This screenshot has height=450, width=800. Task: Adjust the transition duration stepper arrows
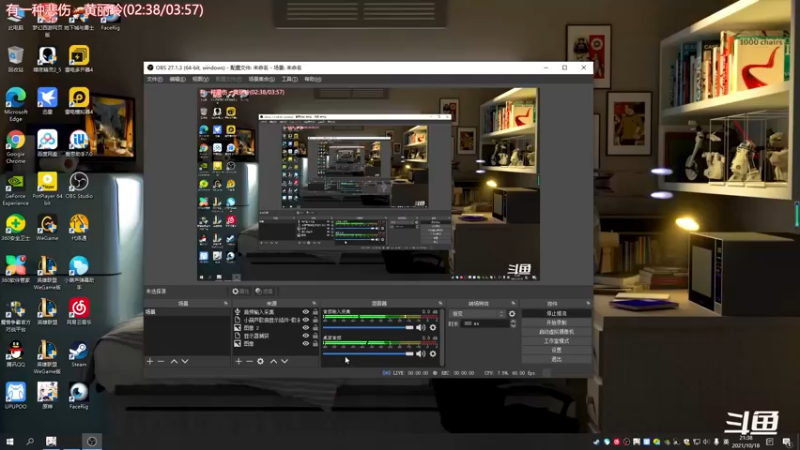513,323
